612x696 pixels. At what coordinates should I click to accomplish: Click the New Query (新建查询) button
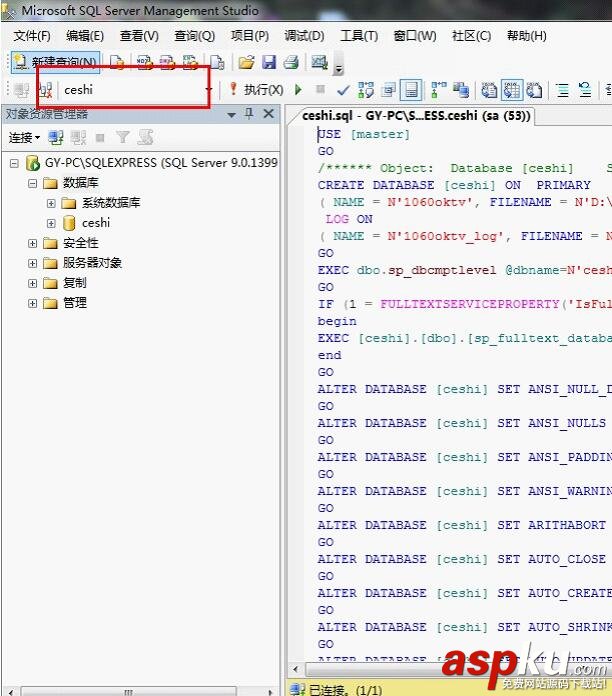tap(55, 62)
